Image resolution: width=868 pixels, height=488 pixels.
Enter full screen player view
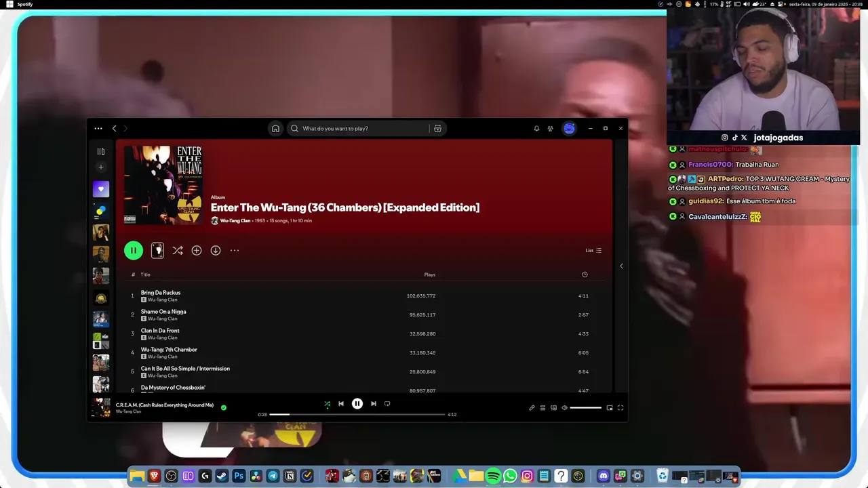pos(620,407)
